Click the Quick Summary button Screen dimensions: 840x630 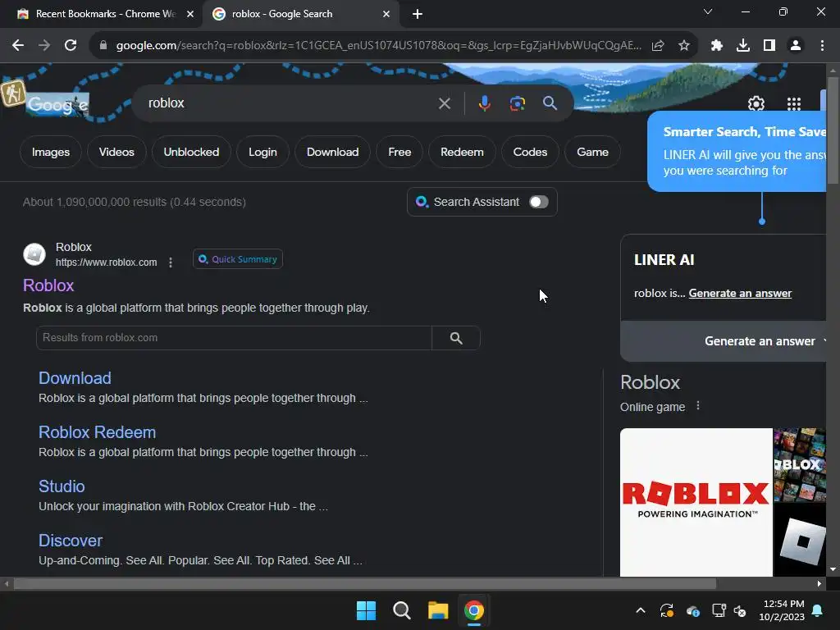click(x=238, y=259)
